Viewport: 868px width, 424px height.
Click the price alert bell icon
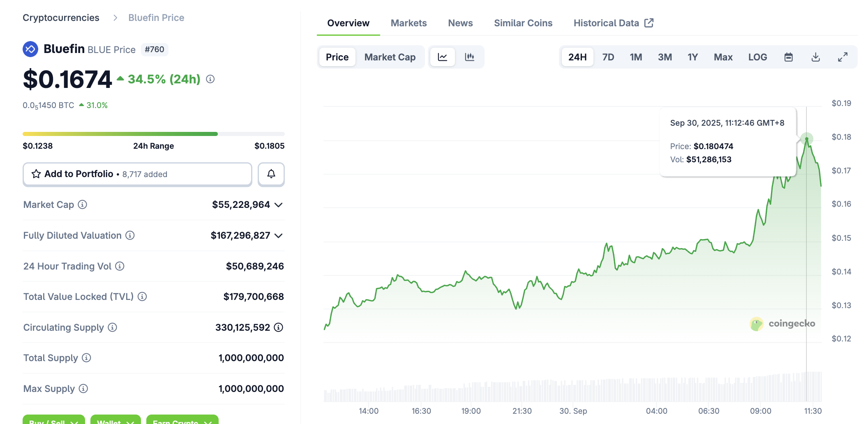click(271, 174)
